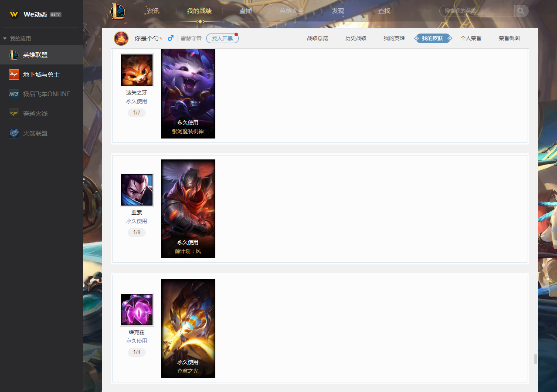Select the 查找 navigation tab
The image size is (557, 392).
[384, 11]
